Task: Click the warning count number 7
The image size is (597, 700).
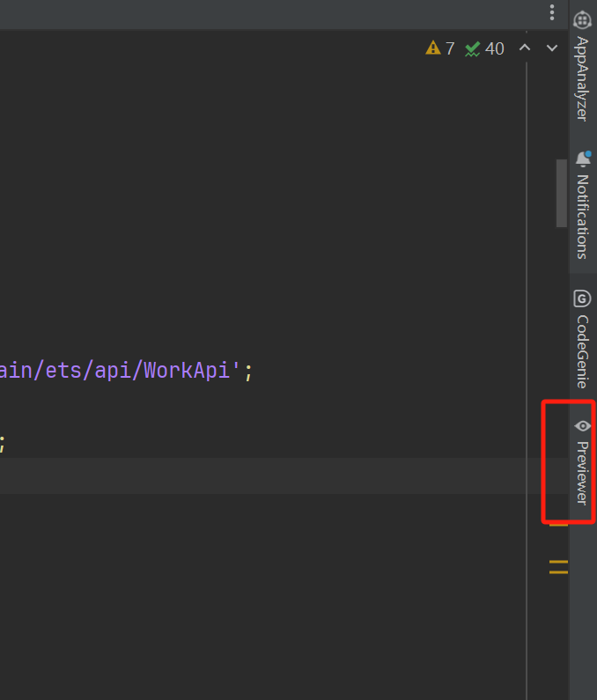Action: pos(450,48)
